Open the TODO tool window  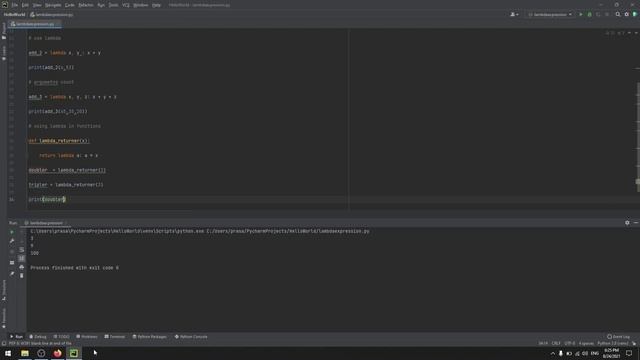pyautogui.click(x=62, y=337)
